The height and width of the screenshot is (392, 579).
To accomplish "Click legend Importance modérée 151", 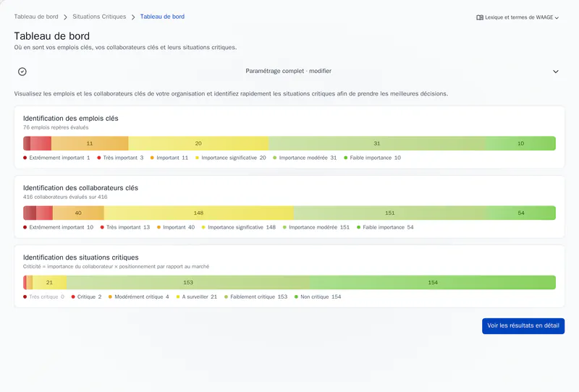I will pos(316,227).
